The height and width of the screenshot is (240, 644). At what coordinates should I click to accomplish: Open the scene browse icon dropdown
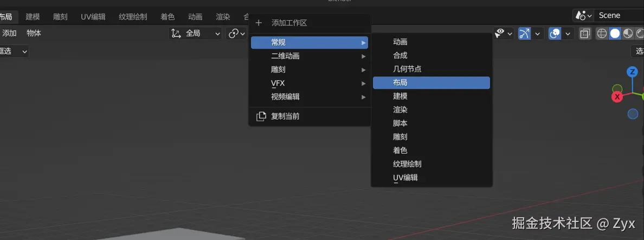(584, 16)
